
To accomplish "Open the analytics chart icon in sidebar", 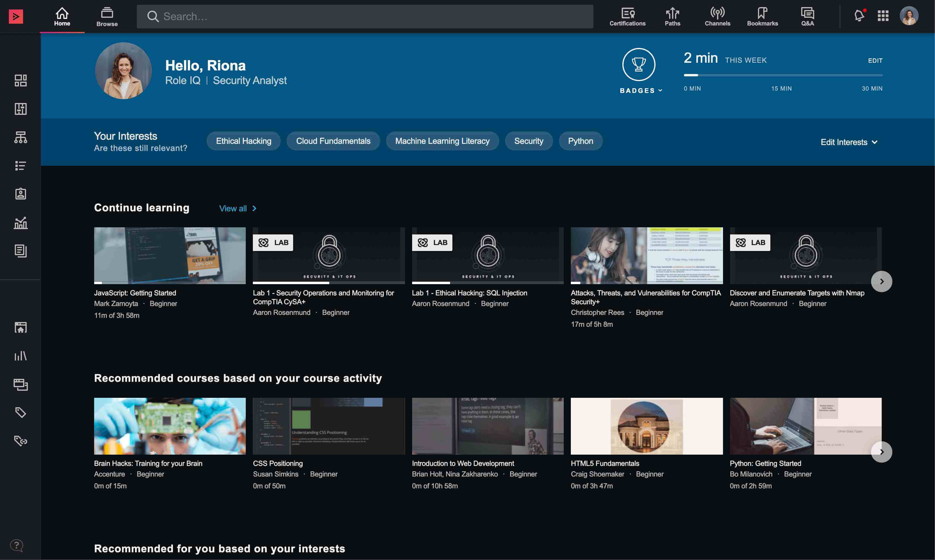I will click(x=20, y=223).
